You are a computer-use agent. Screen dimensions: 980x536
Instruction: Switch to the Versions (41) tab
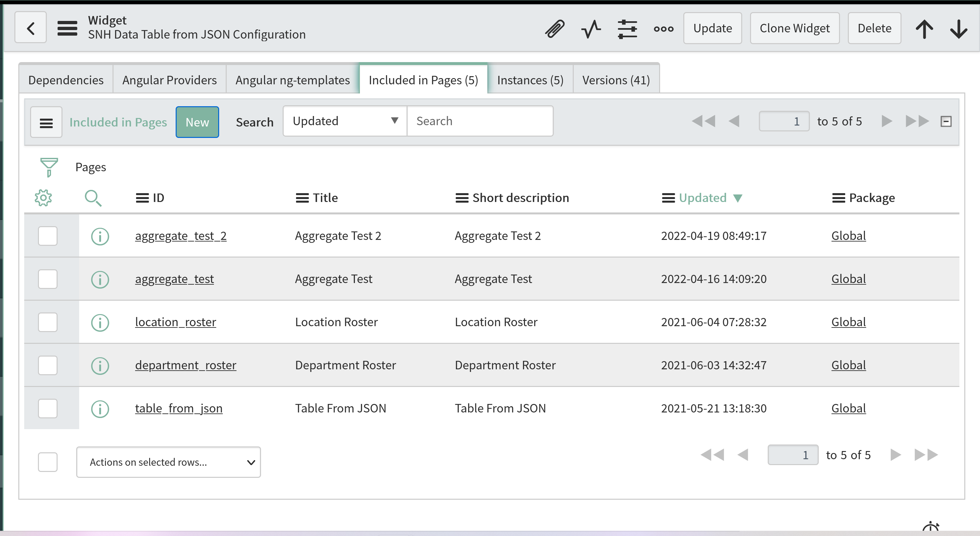pyautogui.click(x=616, y=79)
